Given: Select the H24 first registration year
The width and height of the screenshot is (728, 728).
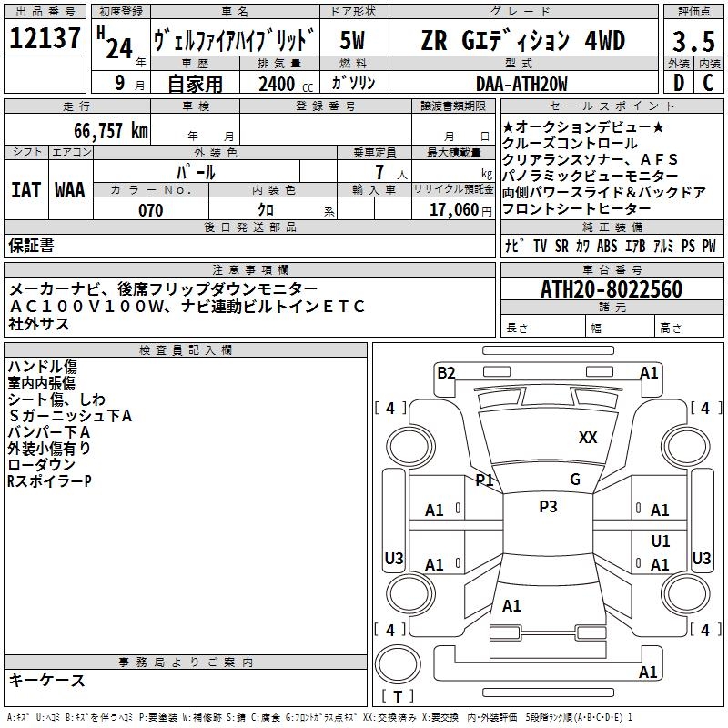Looking at the screenshot, I should coord(116,43).
